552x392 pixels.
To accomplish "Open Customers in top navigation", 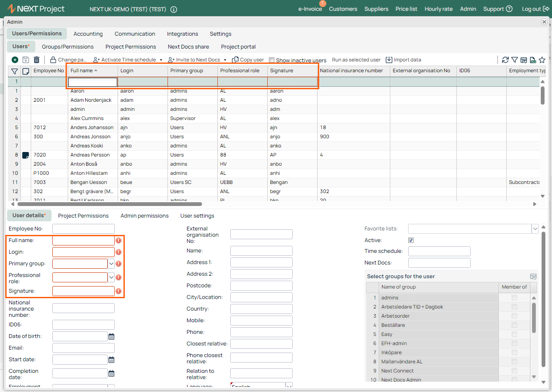I will tap(343, 9).
